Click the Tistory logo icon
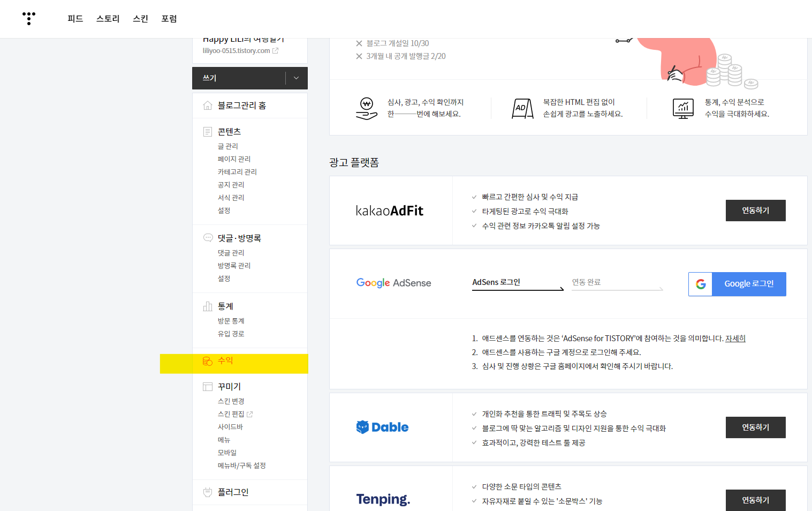Viewport: 812px width, 511px height. point(29,19)
